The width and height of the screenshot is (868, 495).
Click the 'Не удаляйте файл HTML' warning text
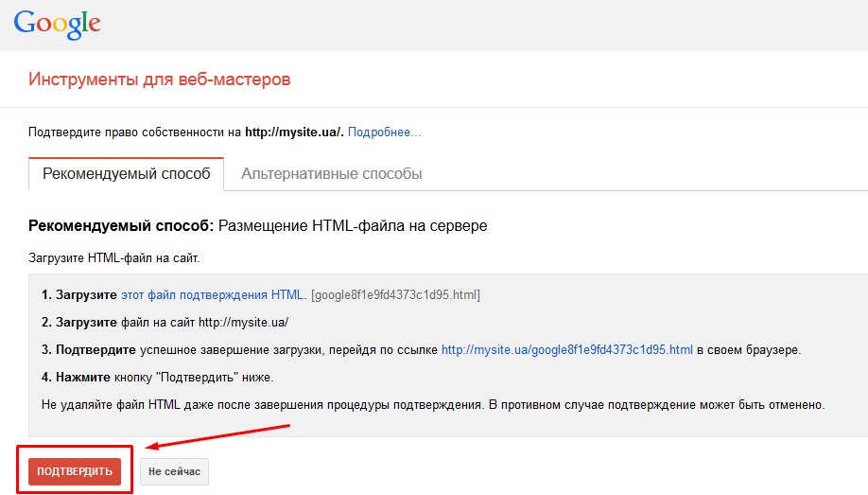pyautogui.click(x=433, y=405)
